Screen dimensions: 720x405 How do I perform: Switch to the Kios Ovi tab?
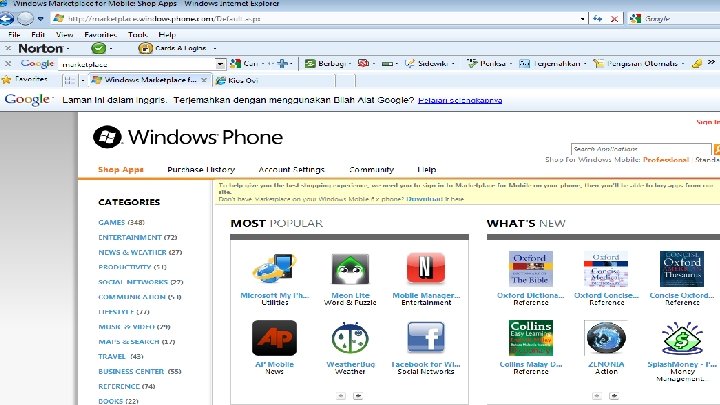(x=274, y=80)
